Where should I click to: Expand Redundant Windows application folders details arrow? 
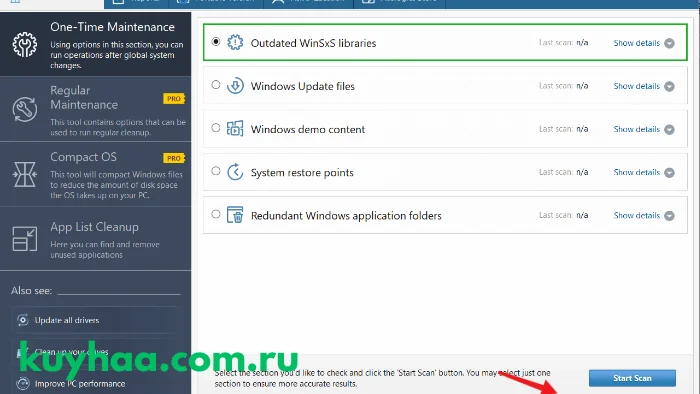[x=669, y=216]
